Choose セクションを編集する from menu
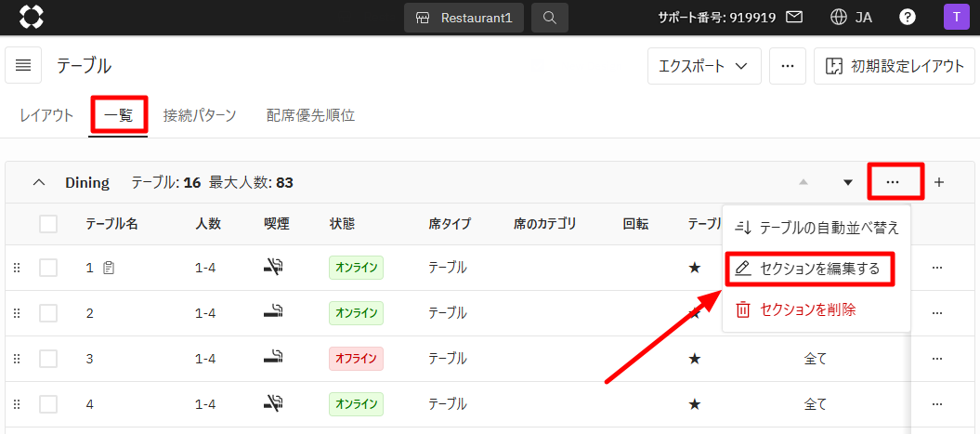This screenshot has height=434, width=980. click(817, 269)
